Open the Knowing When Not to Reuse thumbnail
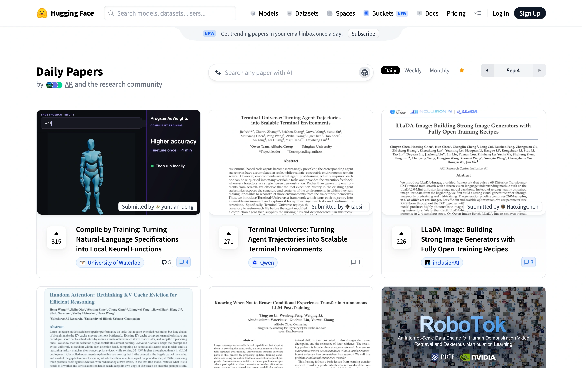The image size is (588, 368). pos(291,327)
